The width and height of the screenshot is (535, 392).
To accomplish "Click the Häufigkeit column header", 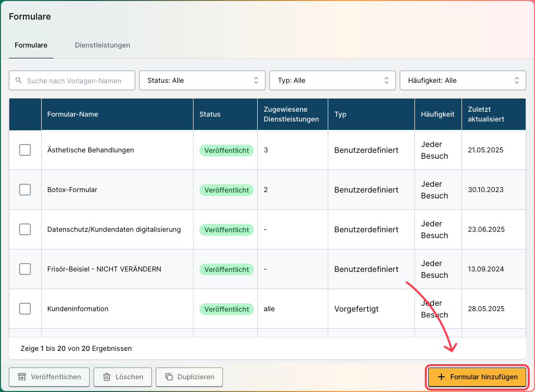I will point(438,114).
